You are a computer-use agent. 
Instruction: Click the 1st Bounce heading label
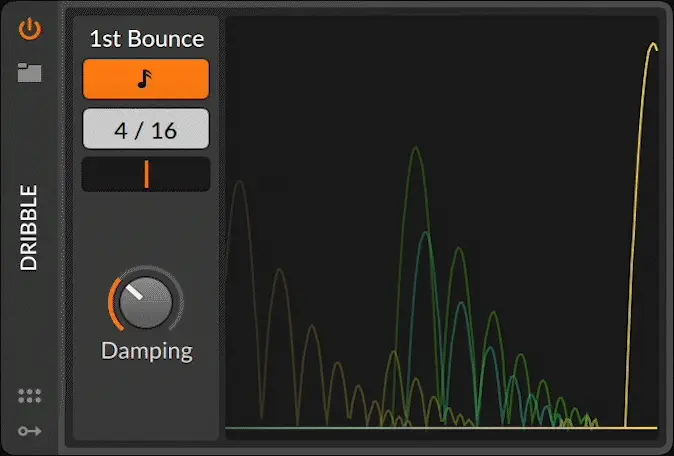point(146,39)
